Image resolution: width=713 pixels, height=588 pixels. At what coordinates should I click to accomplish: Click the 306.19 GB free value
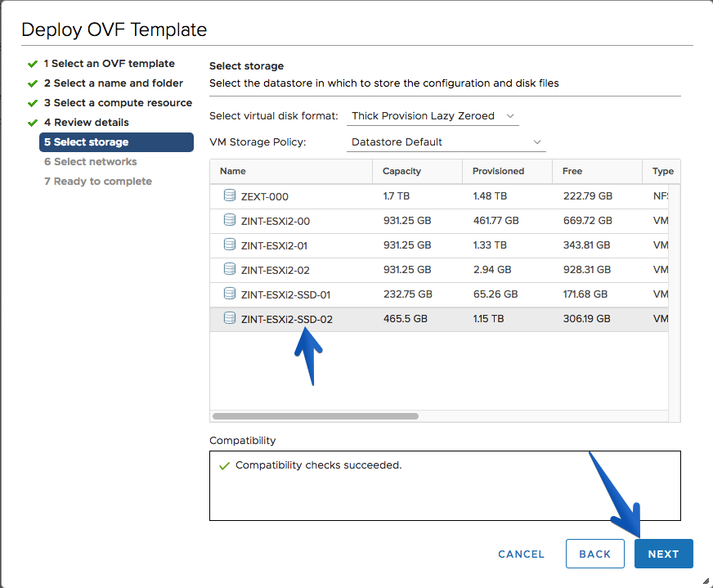tap(586, 319)
